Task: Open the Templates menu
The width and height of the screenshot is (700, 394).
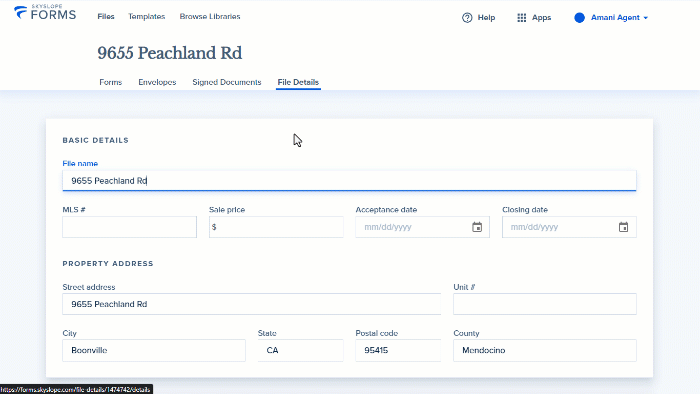Action: pyautogui.click(x=146, y=17)
